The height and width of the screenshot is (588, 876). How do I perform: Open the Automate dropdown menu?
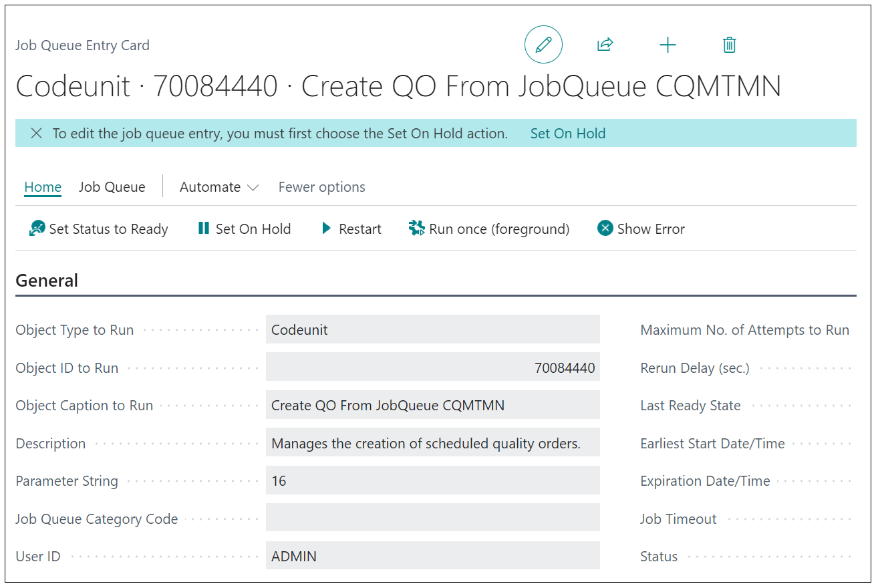tap(219, 186)
